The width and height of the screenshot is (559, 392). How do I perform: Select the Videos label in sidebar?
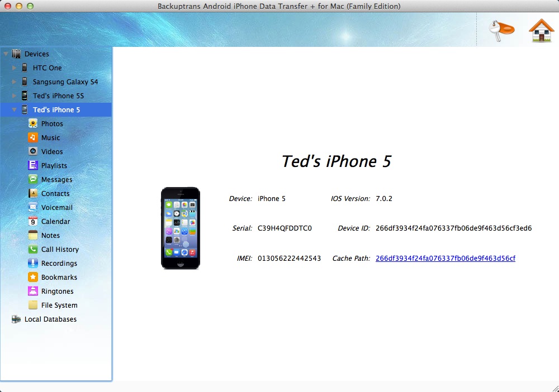click(x=52, y=151)
